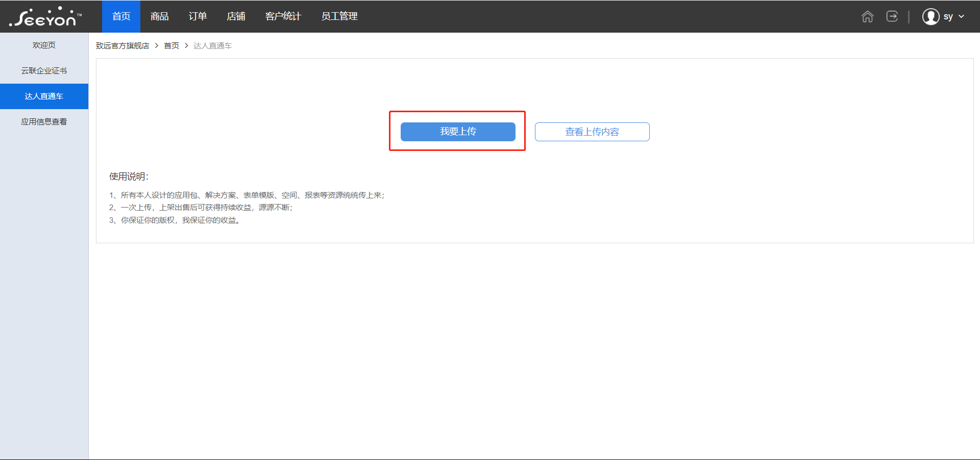This screenshot has height=460, width=980.
Task: Go to the 店铺 tab
Action: (236, 16)
